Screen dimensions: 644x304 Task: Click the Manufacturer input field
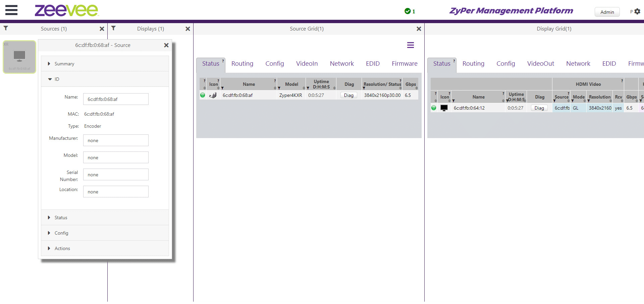[x=116, y=140]
